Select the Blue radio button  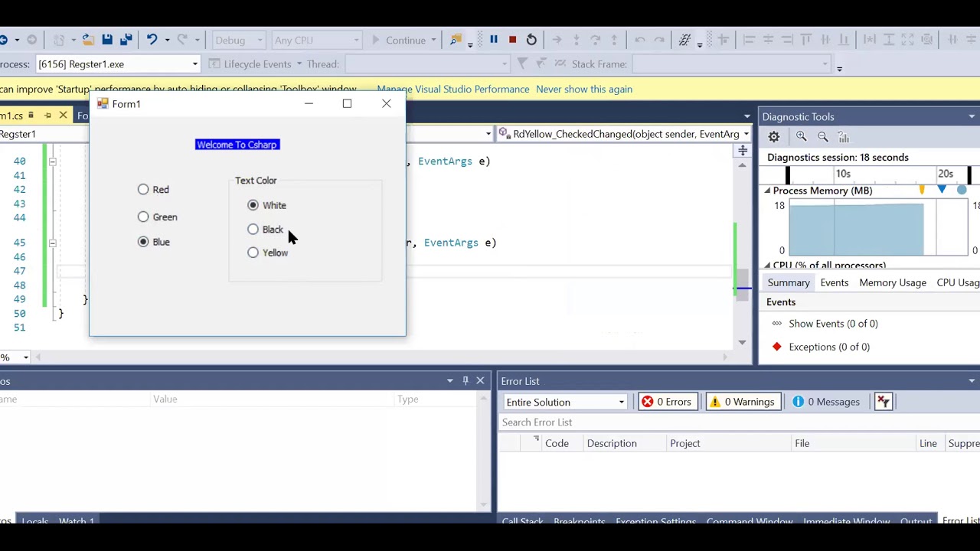[x=143, y=242]
